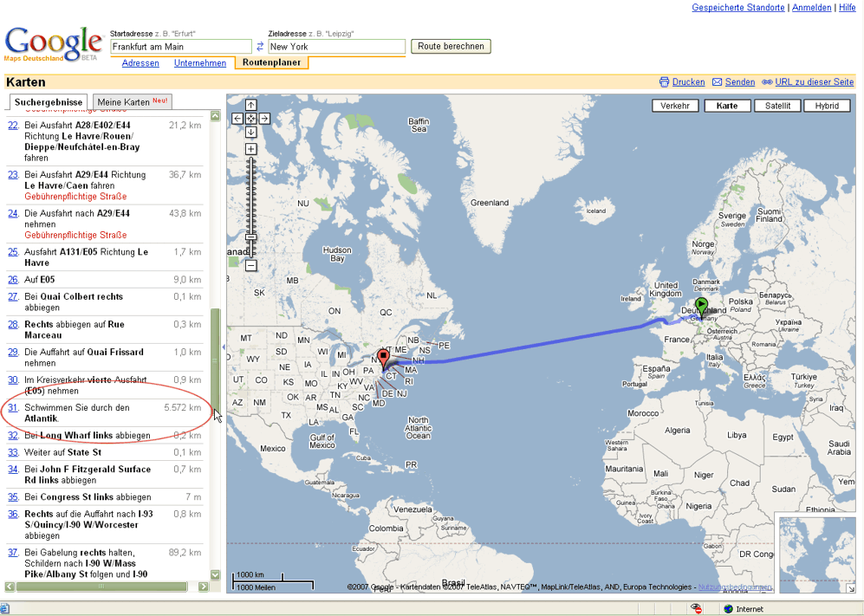Open direction step 37 link
Viewport: 864px width, 616px height.
point(13,553)
